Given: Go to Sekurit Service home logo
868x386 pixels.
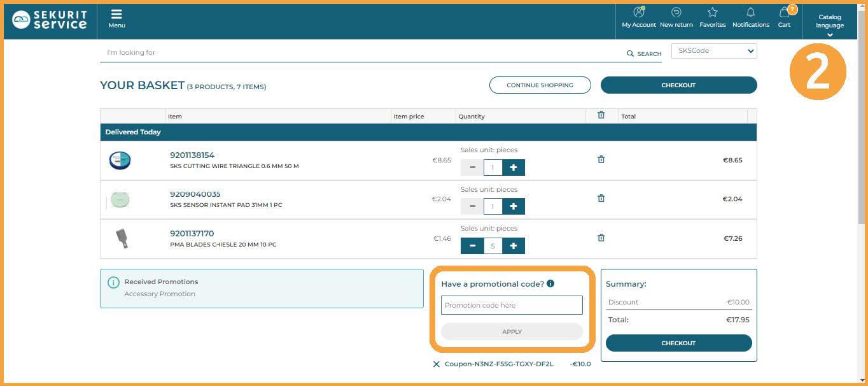Looking at the screenshot, I should click(x=50, y=20).
